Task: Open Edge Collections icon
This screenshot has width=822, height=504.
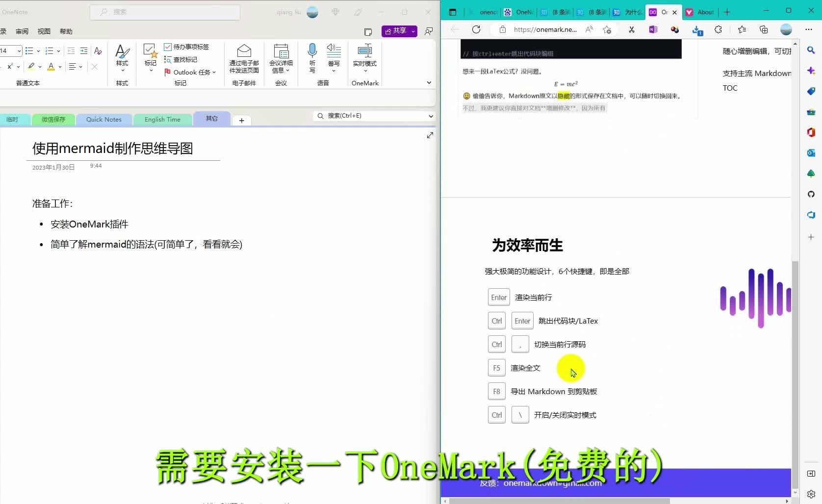Action: coord(764,29)
